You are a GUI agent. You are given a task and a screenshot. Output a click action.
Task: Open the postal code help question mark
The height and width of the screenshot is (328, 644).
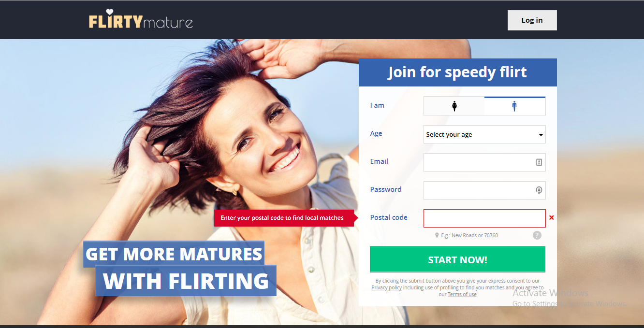point(537,235)
